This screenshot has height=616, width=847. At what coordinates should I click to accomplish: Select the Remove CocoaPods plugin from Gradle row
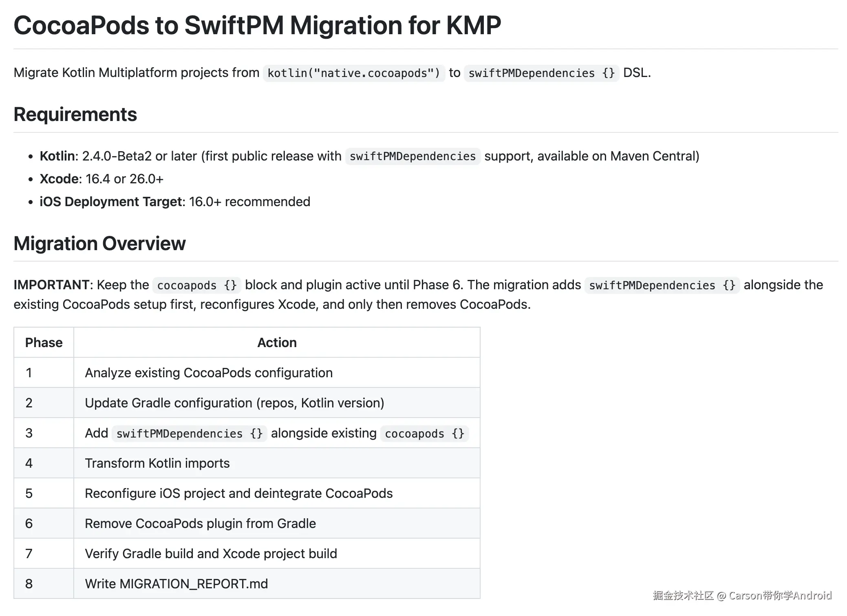[x=247, y=524]
